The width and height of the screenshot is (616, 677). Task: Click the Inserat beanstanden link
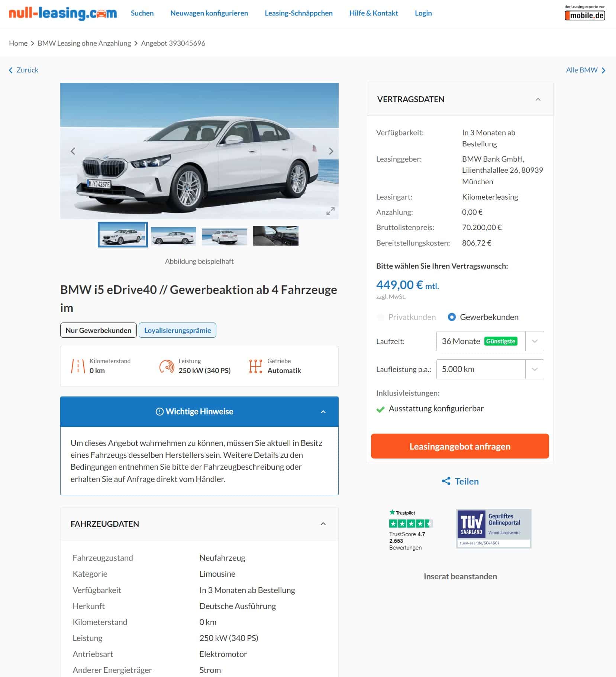[460, 576]
